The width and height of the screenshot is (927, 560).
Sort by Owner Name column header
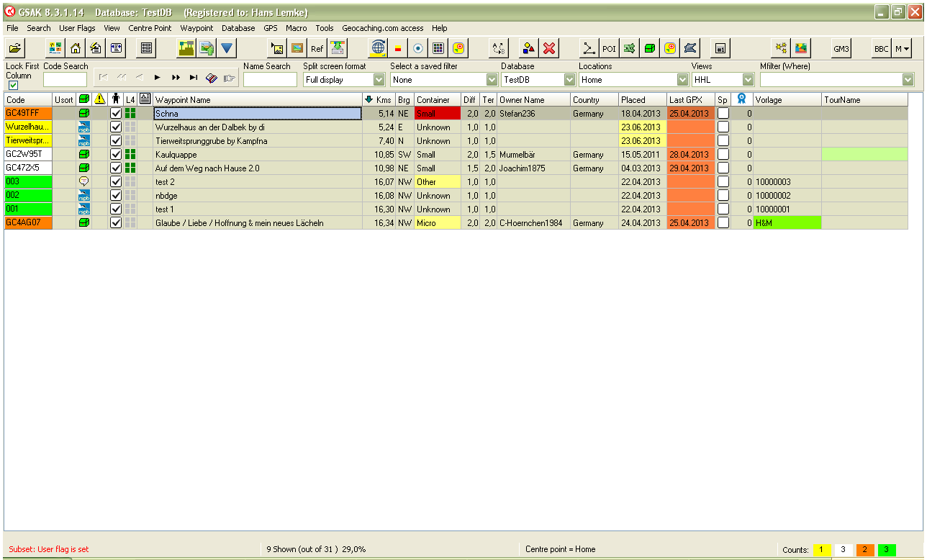click(534, 99)
